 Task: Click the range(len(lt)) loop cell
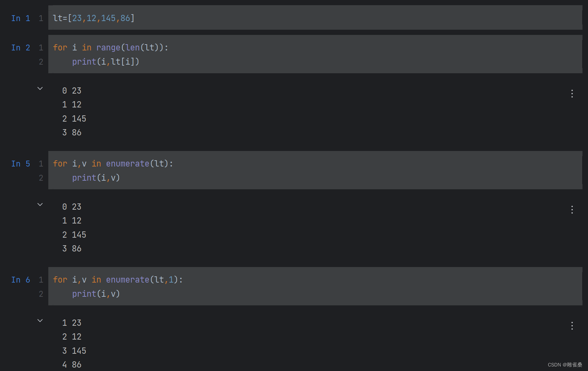[110, 47]
